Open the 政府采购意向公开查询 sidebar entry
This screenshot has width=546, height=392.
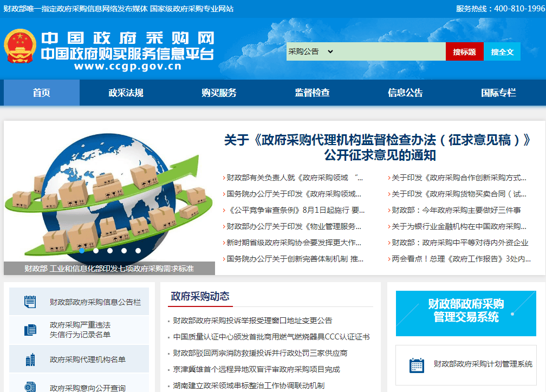[x=79, y=383]
